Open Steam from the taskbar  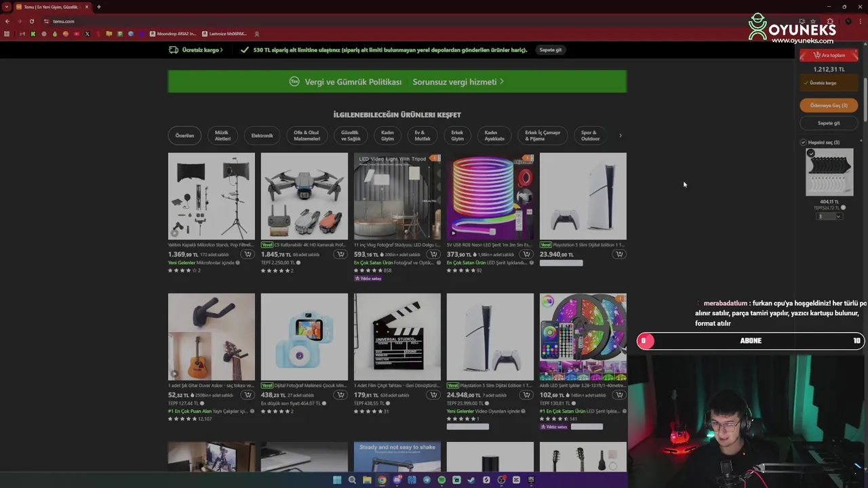click(471, 480)
